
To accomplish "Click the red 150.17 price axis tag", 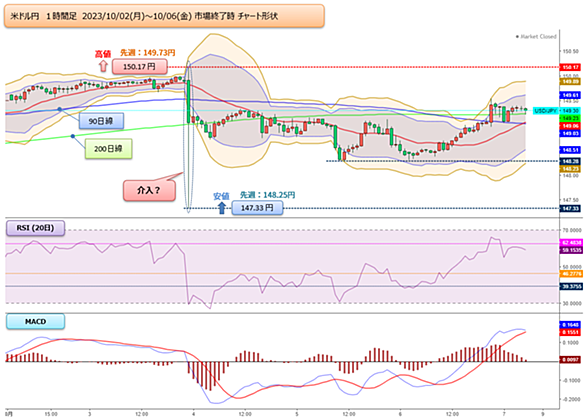I will 570,67.
